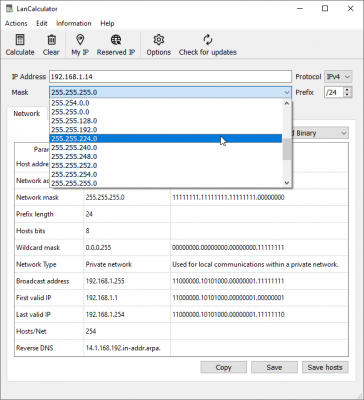Collapse the Mask dropdown using its arrow
This screenshot has width=364, height=400.
point(287,92)
